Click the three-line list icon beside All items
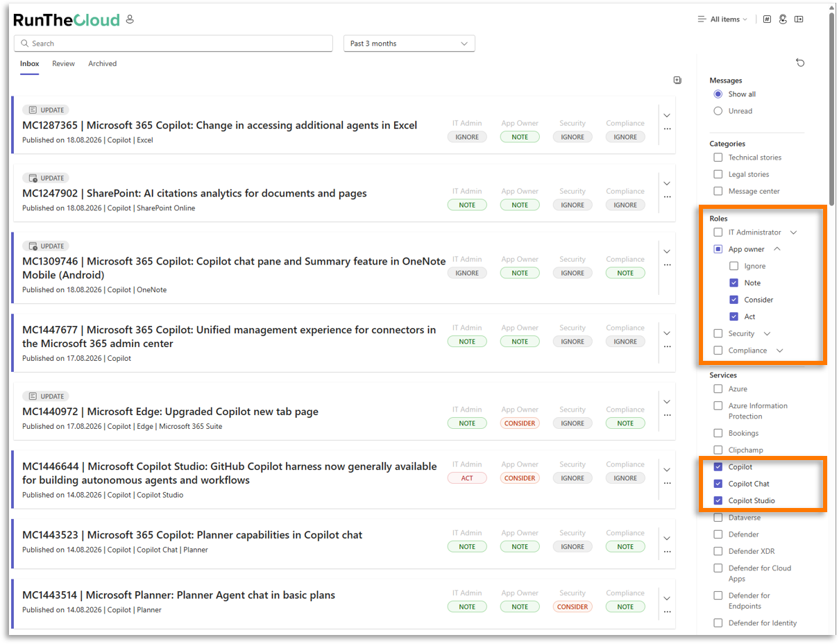The image size is (839, 644). 702,19
